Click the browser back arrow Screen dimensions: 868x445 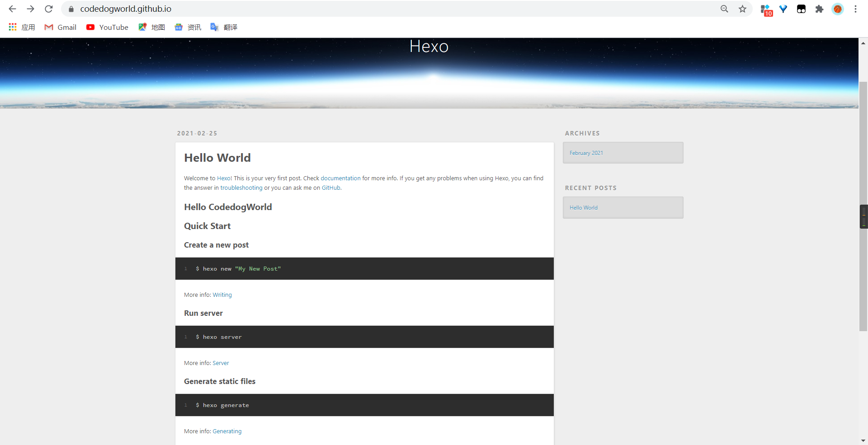[x=12, y=9]
